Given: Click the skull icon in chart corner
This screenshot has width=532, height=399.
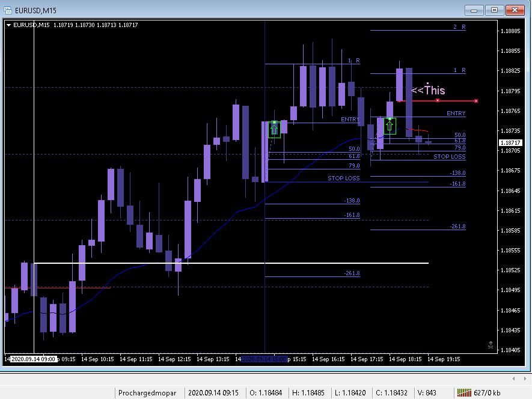Looking at the screenshot, I should 491,346.
